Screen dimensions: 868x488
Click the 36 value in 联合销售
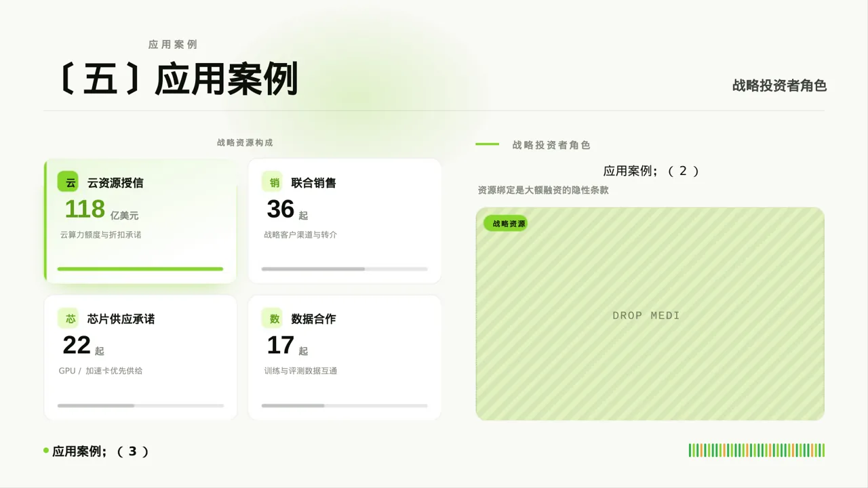pos(280,209)
